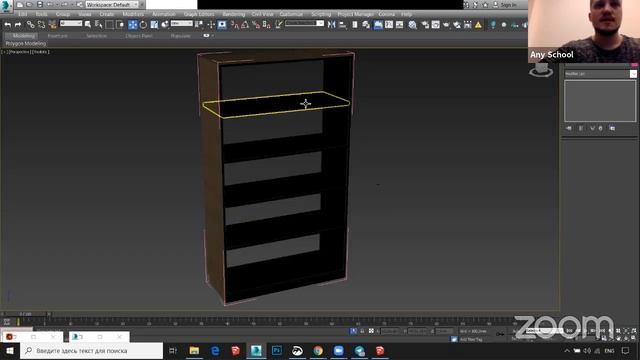The image size is (640, 360).
Task: Click Sign In in the title bar
Action: [x=509, y=5]
